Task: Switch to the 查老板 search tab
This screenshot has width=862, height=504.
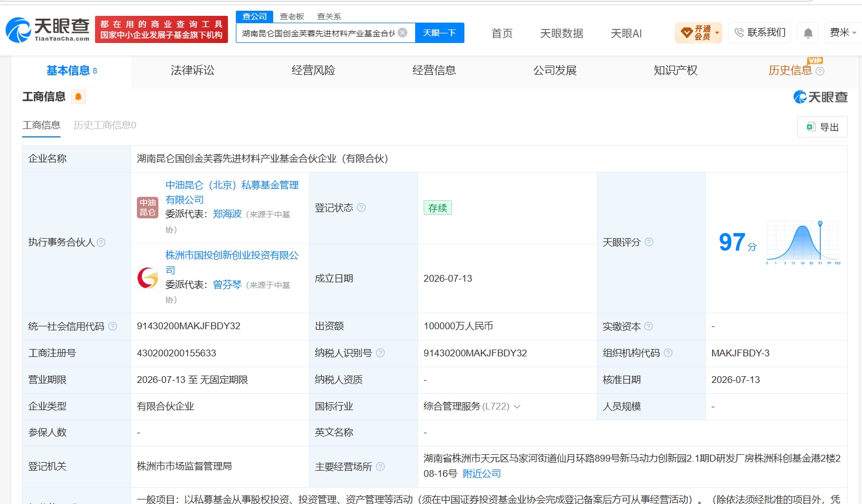Action: click(292, 16)
